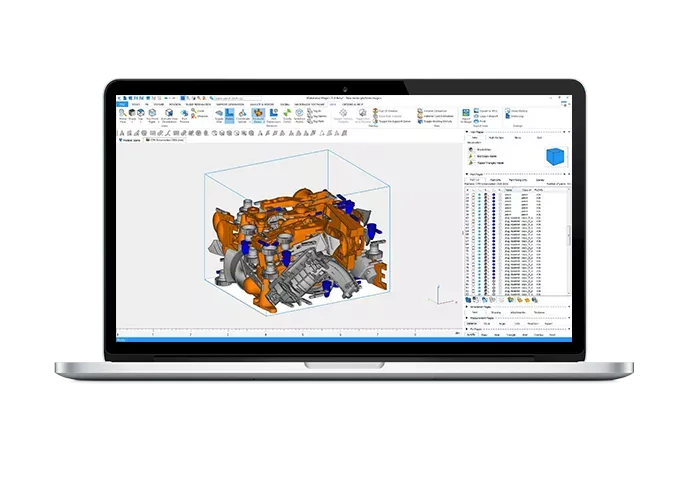
Task: Toggle the Rulers button off
Action: tap(230, 116)
